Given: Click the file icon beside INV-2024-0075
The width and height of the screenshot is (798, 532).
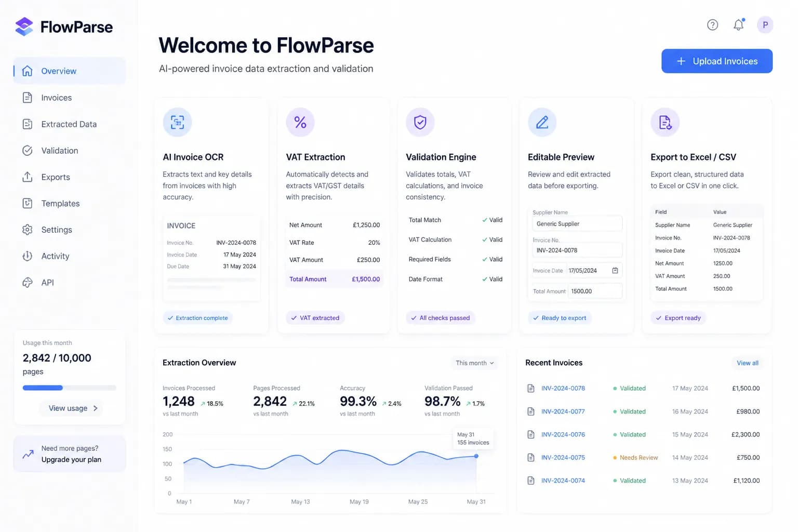Looking at the screenshot, I should click(531, 458).
